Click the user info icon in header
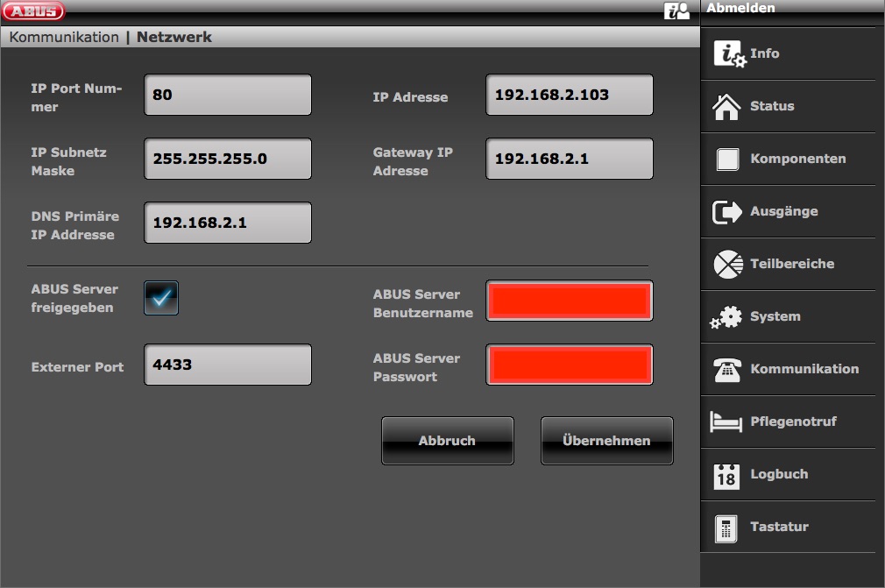 point(676,11)
